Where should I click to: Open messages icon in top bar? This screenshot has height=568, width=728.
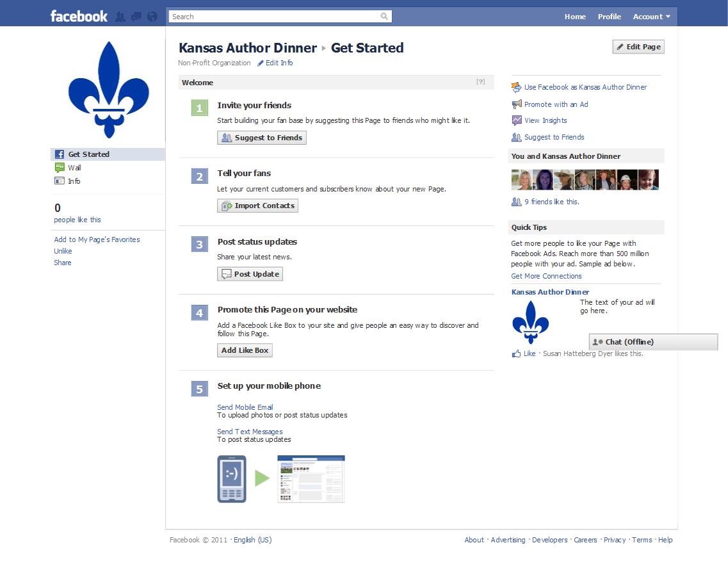pyautogui.click(x=136, y=17)
